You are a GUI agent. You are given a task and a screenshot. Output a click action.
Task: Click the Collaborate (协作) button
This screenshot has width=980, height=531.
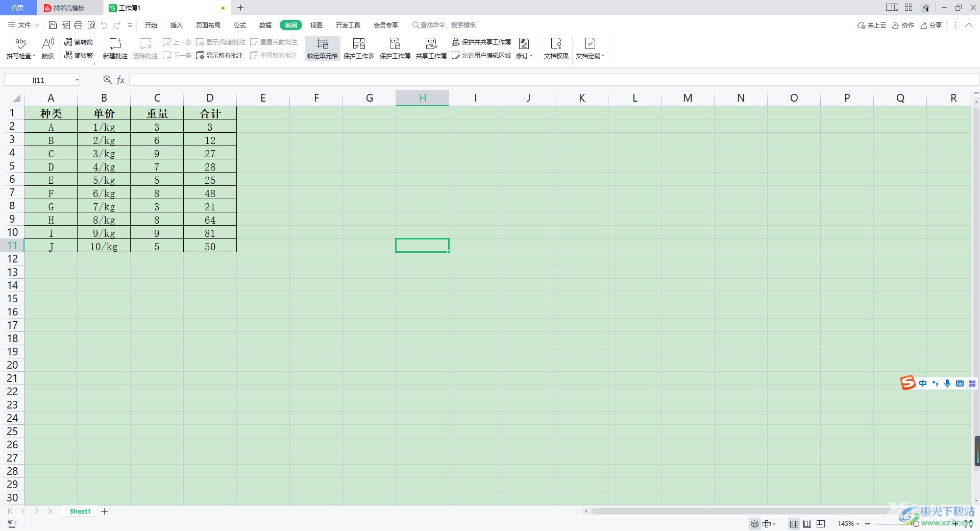click(x=903, y=25)
